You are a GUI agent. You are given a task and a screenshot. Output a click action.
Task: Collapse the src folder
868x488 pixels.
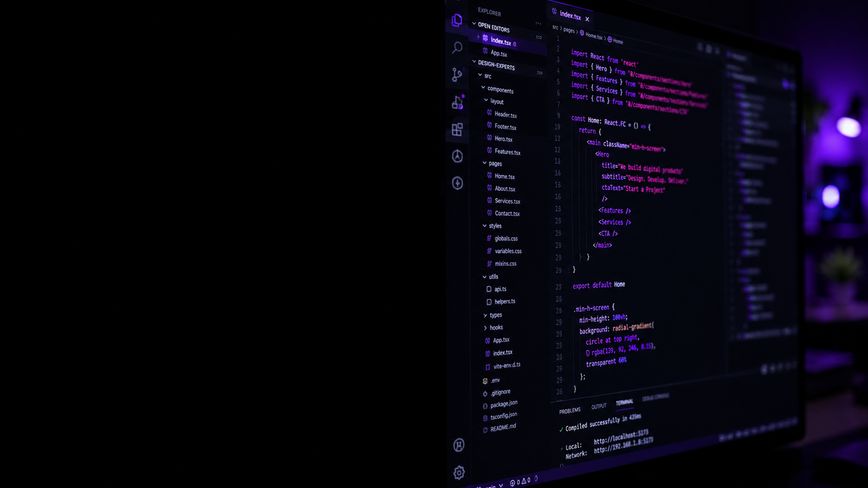pos(480,75)
